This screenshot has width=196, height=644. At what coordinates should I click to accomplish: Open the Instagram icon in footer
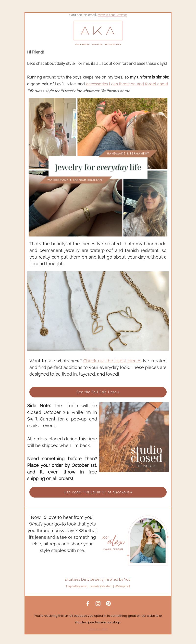(98, 604)
